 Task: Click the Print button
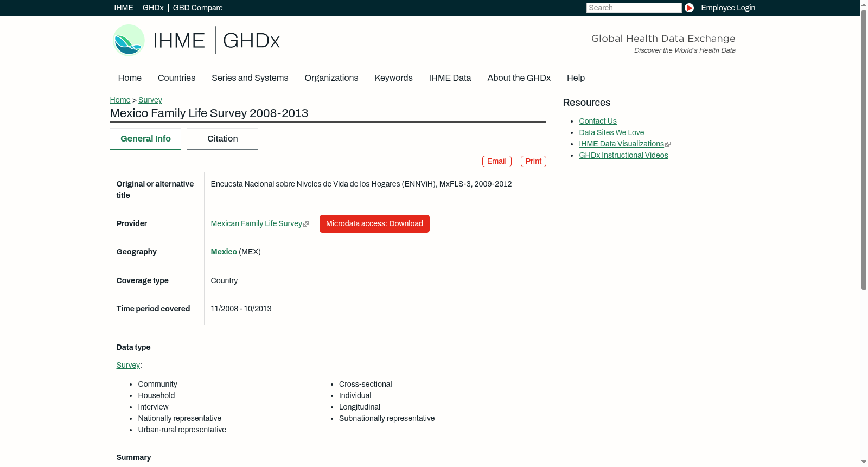(x=533, y=161)
